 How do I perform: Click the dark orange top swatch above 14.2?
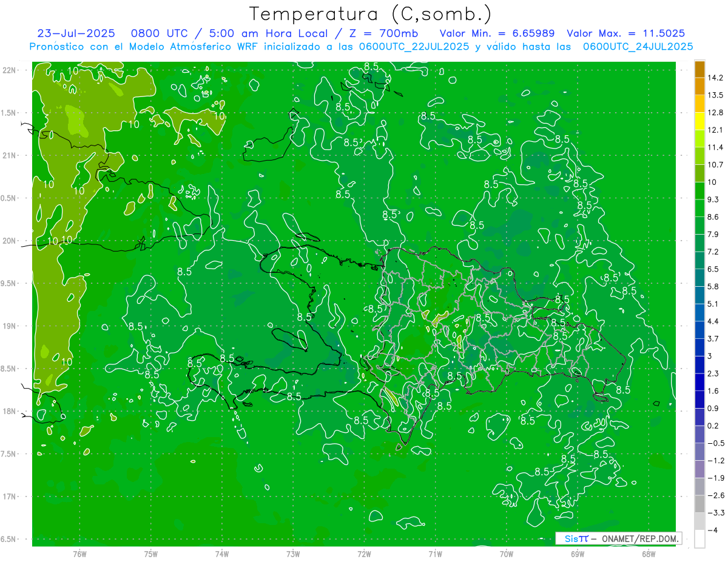pos(699,69)
